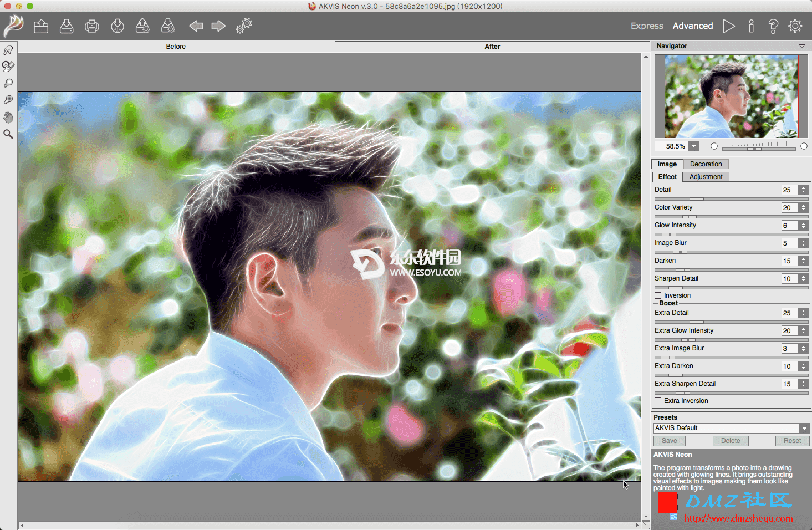Click the Redo right arrow icon
Viewport: 812px width, 530px height.
[x=218, y=26]
